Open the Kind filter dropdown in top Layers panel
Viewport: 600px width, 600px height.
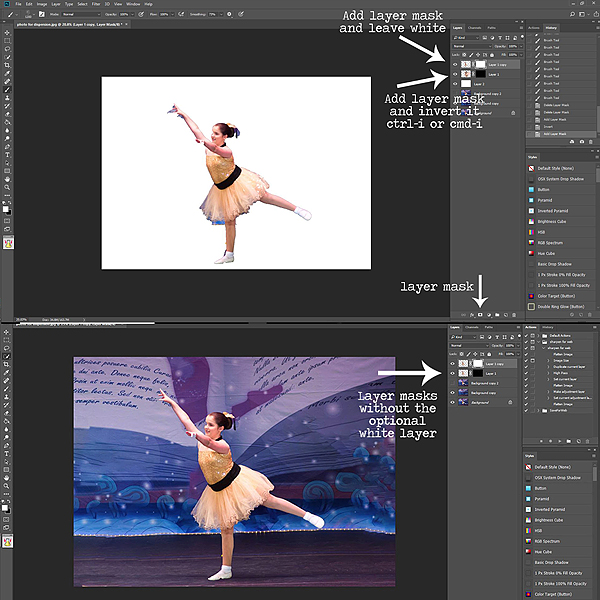pyautogui.click(x=465, y=38)
